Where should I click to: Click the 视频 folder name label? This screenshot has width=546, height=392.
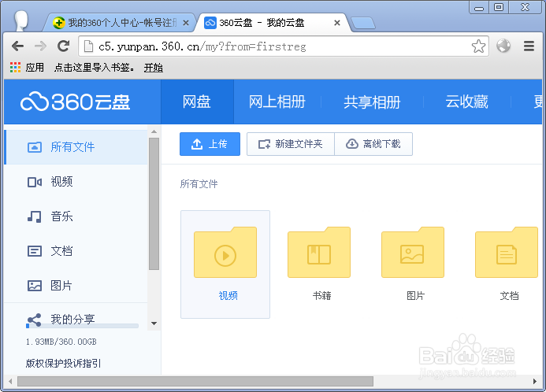point(228,296)
